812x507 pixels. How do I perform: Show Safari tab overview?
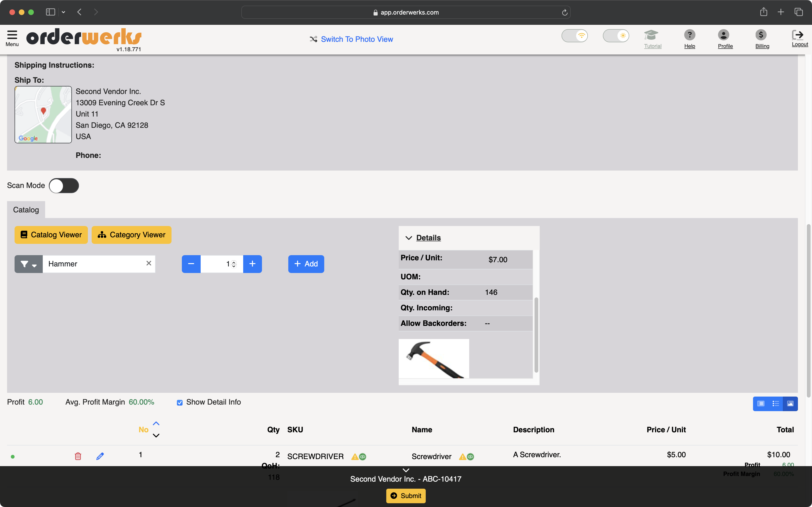click(799, 12)
